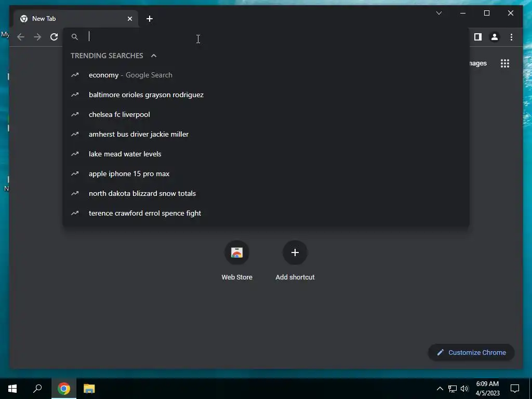Select the economy Google Search suggestion
The height and width of the screenshot is (399, 532).
[x=266, y=75]
